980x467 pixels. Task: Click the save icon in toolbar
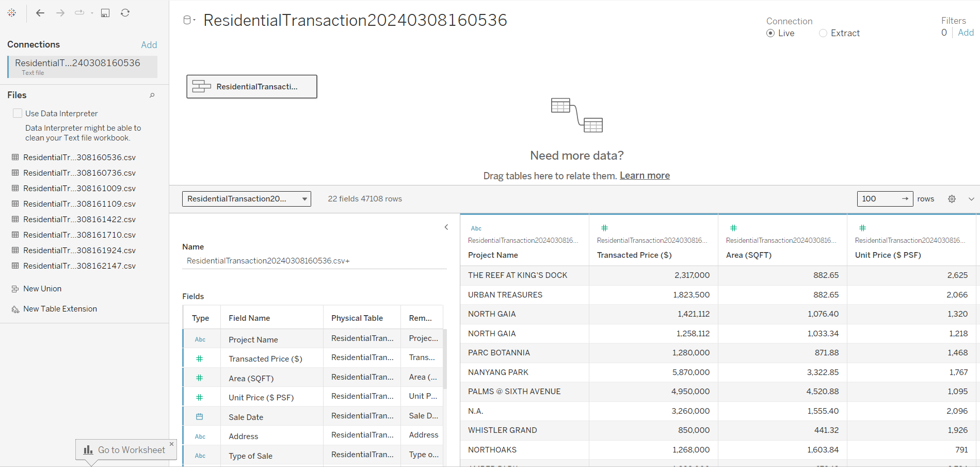tap(105, 13)
